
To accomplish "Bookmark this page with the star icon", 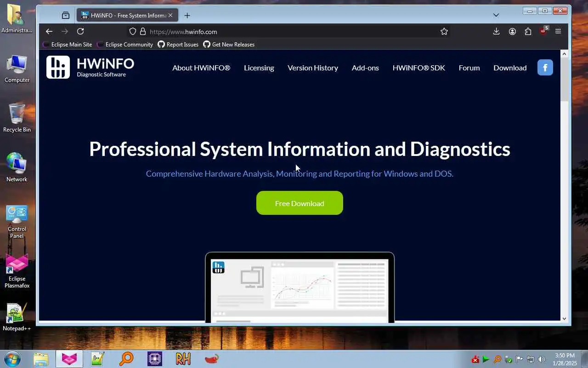I will 444,31.
